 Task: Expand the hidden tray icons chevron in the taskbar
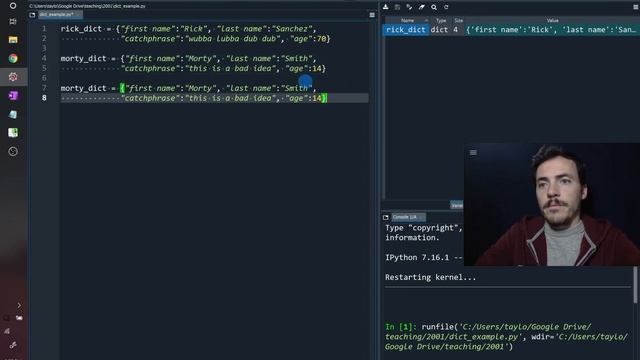click(x=19, y=305)
